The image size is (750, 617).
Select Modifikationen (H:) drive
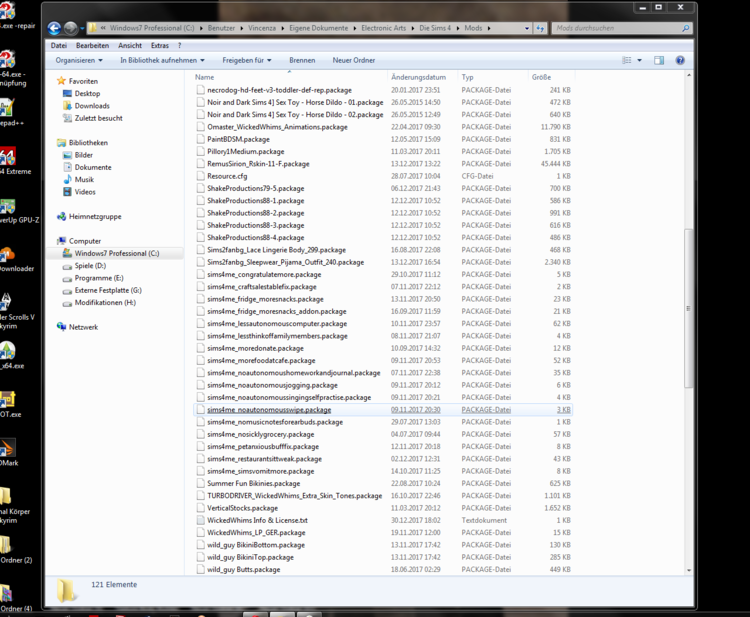105,303
